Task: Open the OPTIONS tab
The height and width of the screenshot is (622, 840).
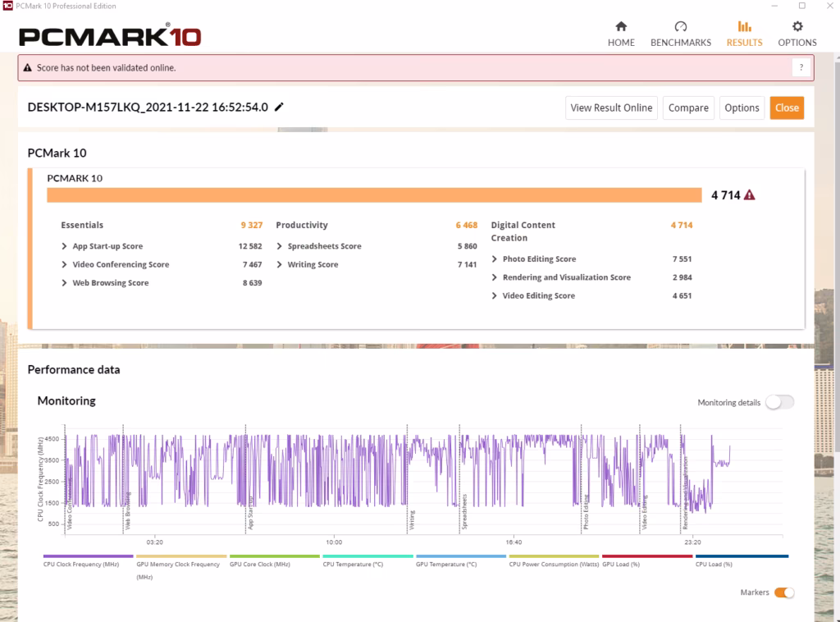Action: tap(797, 34)
